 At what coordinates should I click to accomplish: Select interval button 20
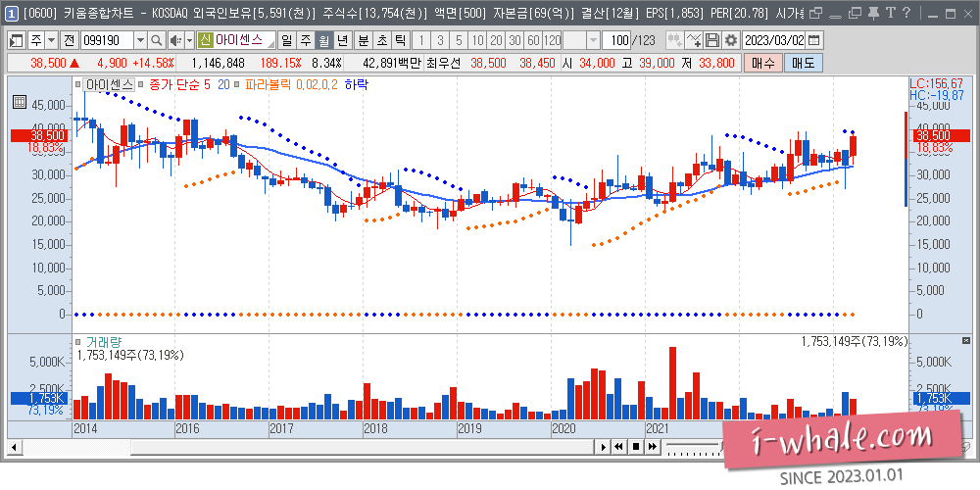[497, 40]
